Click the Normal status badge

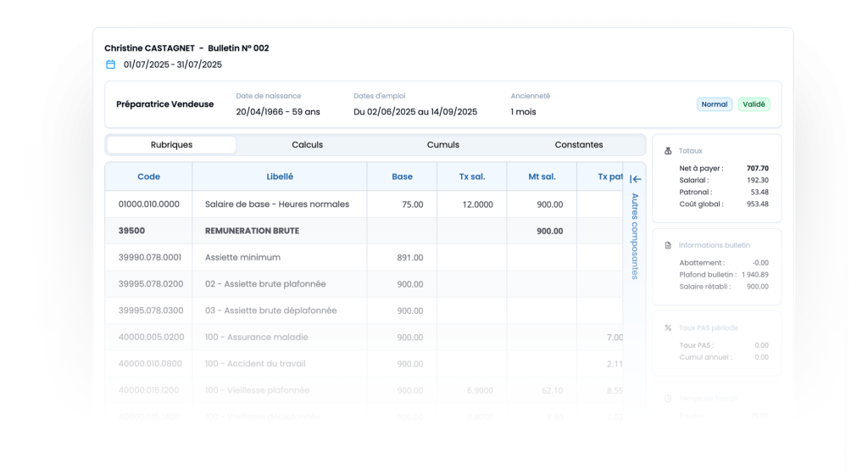[x=715, y=104]
